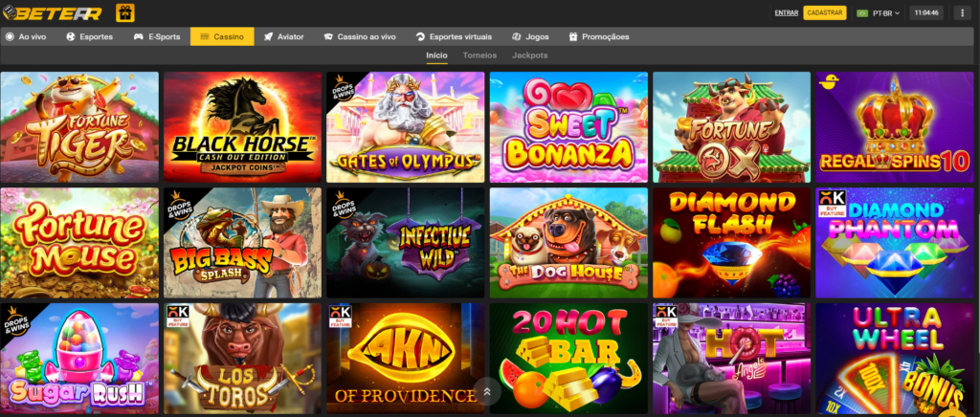Open Big Bass Splash game
This screenshot has width=980, height=417.
242,243
